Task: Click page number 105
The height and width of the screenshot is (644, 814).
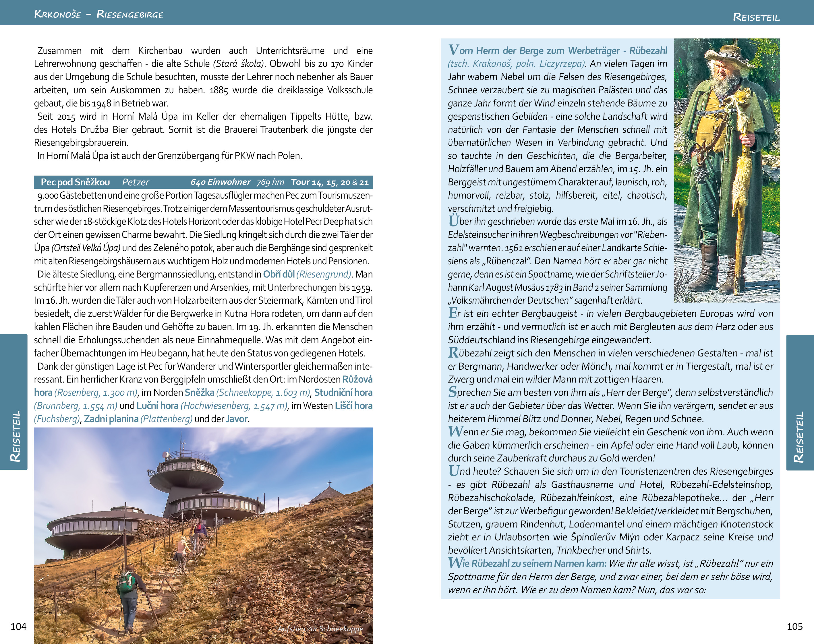Action: 794,626
